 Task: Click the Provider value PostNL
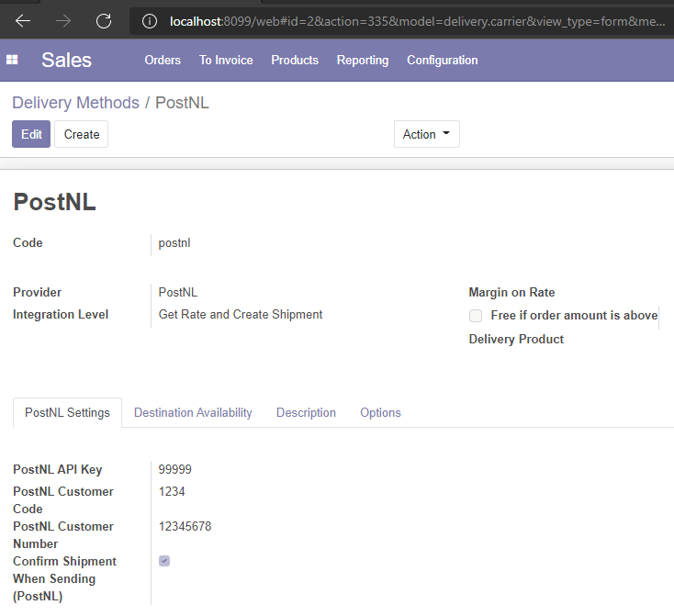[178, 292]
